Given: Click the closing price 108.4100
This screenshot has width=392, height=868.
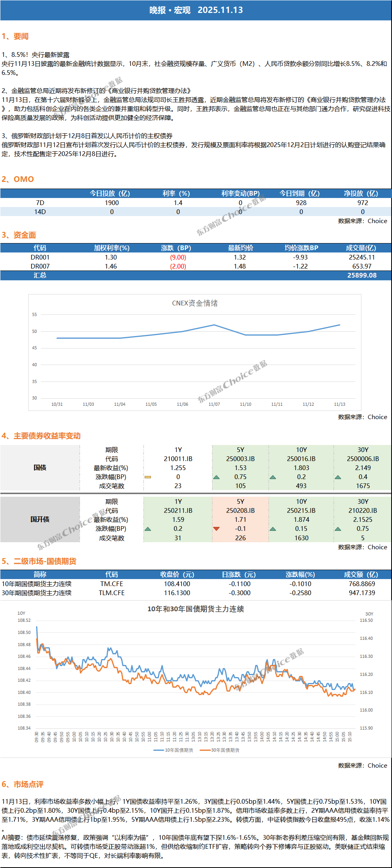Looking at the screenshot, I should pyautogui.click(x=177, y=584).
